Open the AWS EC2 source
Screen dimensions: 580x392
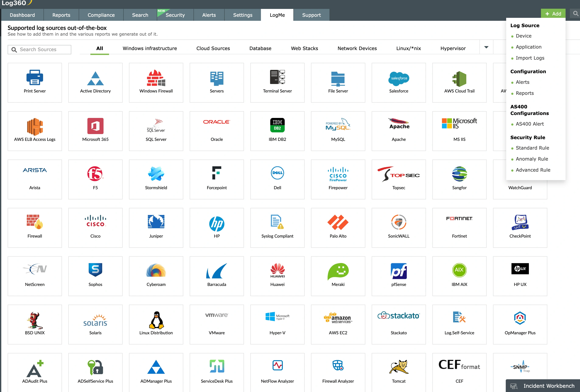(338, 325)
